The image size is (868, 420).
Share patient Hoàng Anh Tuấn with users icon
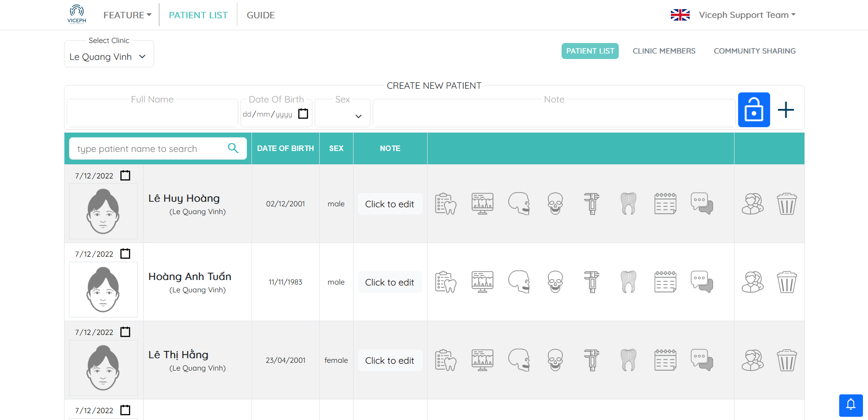[x=753, y=282]
